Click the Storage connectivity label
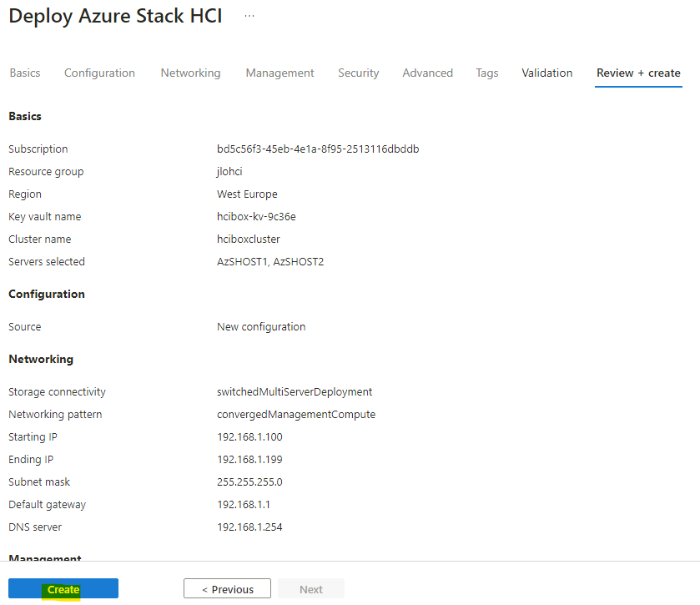The width and height of the screenshot is (700, 605). (x=57, y=392)
